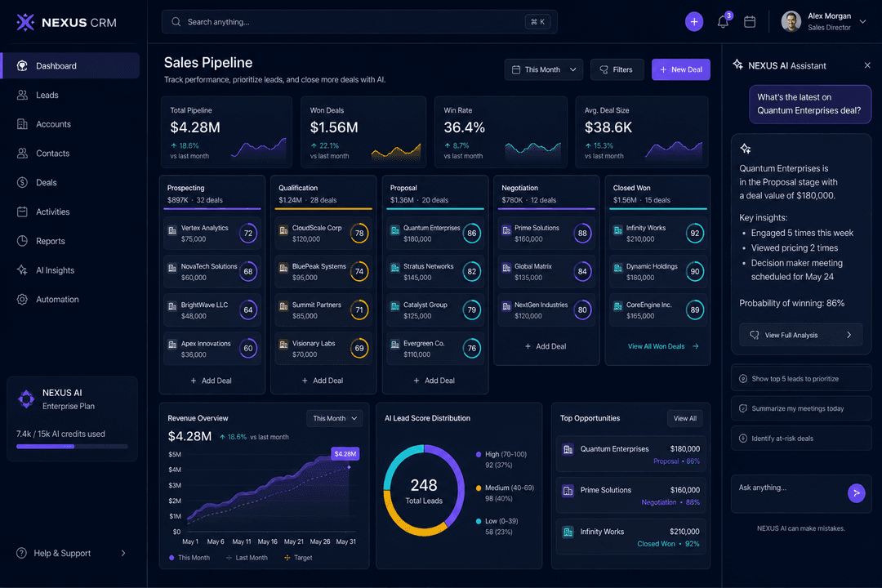Open Revenue Overview This Month dropdown
Screen dimensions: 882x588
[335, 419]
